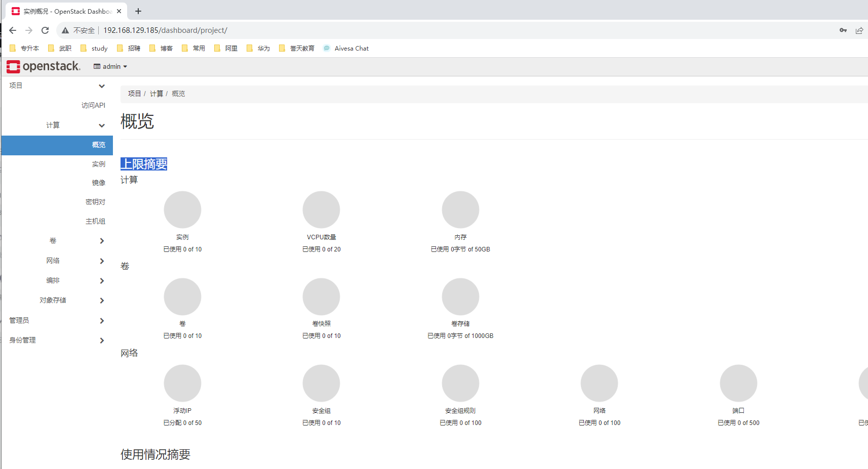
Task: Click the 计算 breadcrumb link
Action: pyautogui.click(x=156, y=94)
